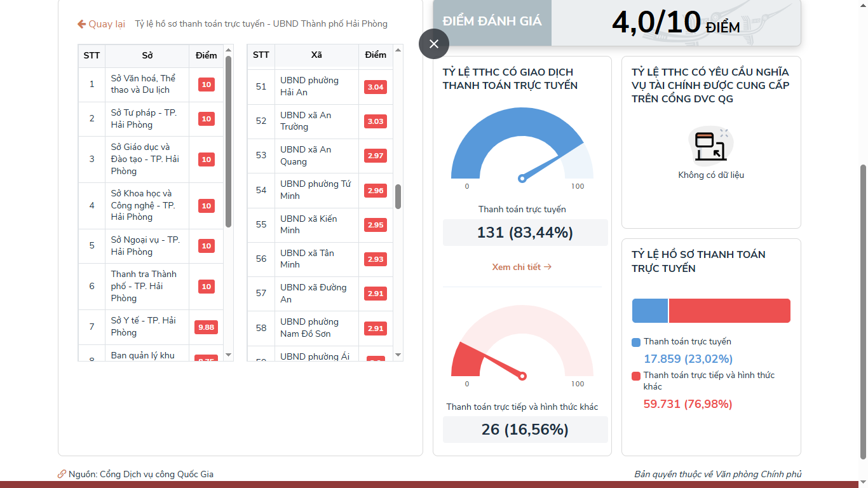868x488 pixels.
Task: Click the Không có dữ liệu illustration icon
Action: pos(711,146)
